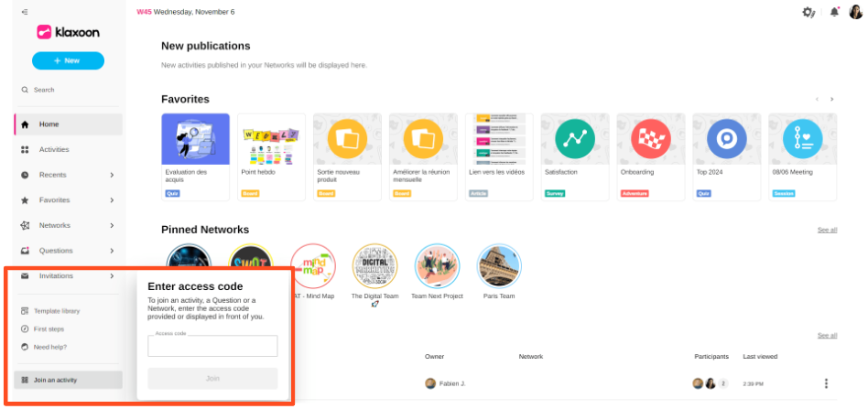Select Home in the sidebar
This screenshot has height=409, width=868.
click(x=49, y=124)
